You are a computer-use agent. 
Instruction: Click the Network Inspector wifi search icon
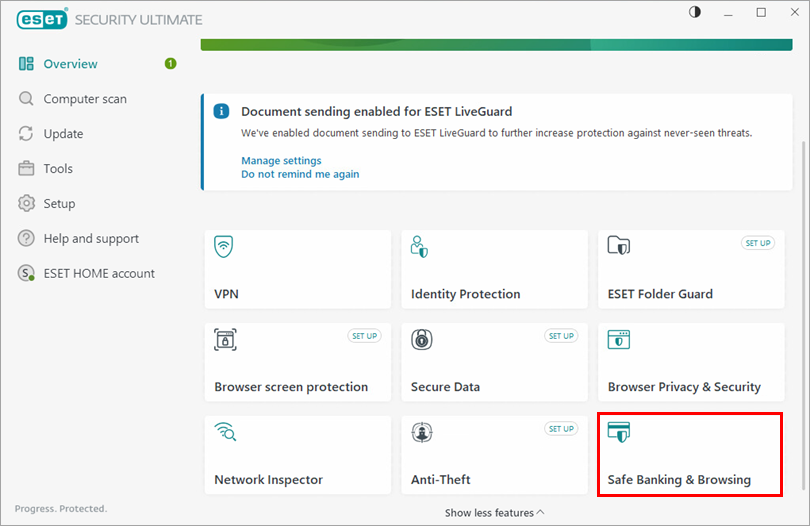pyautogui.click(x=225, y=431)
